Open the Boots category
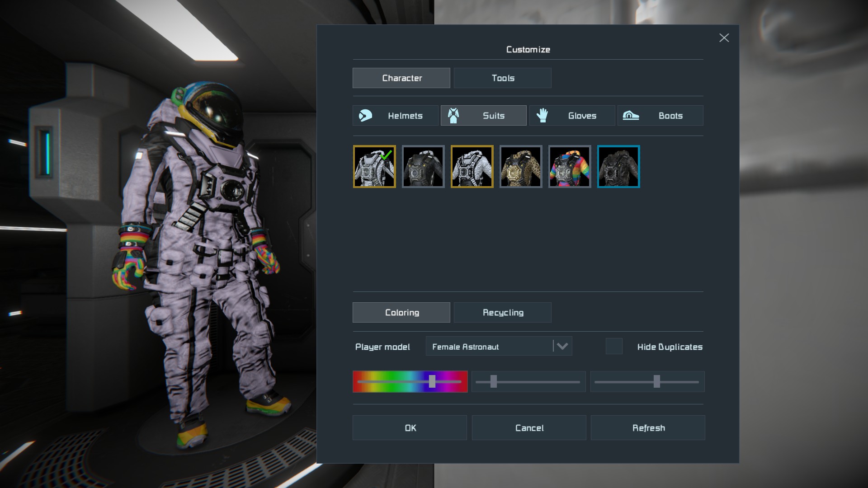 [x=660, y=116]
